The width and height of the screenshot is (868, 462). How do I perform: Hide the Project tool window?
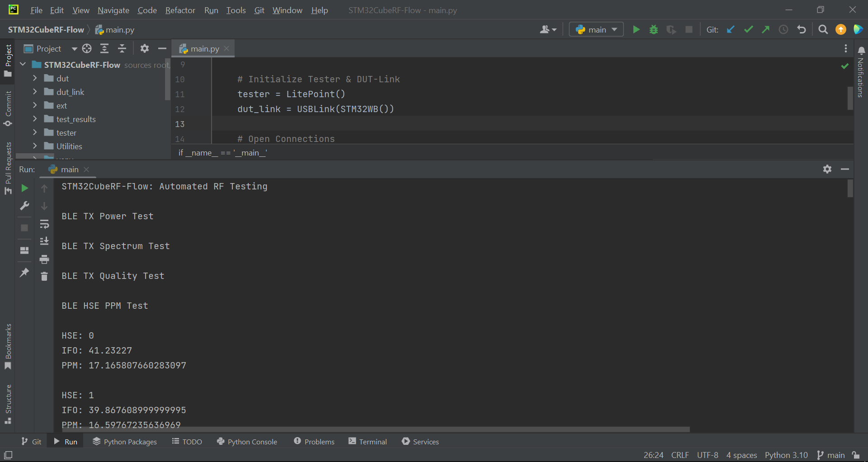[x=162, y=48]
